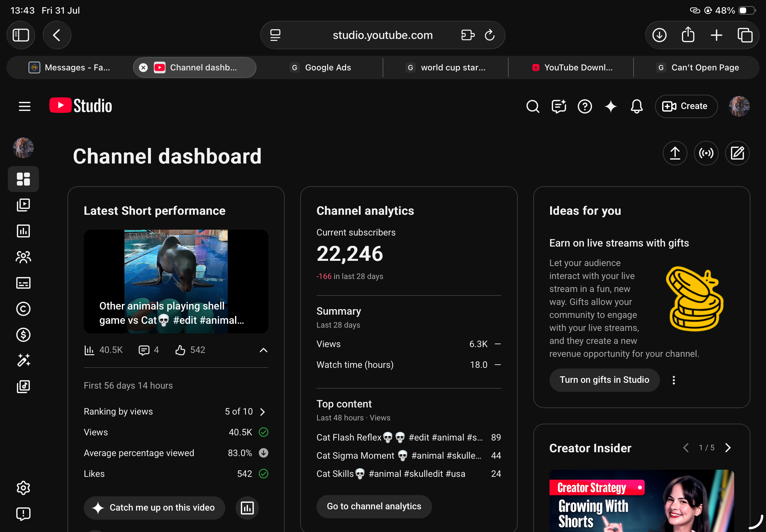Create a new post
Image resolution: width=766 pixels, height=532 pixels.
[x=737, y=153]
